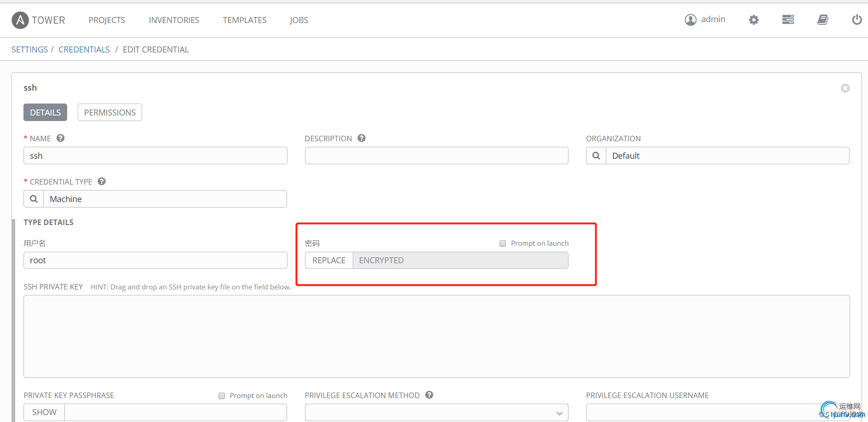Open the TEMPLATES menu
Screen dimensions: 868x422
[x=245, y=20]
